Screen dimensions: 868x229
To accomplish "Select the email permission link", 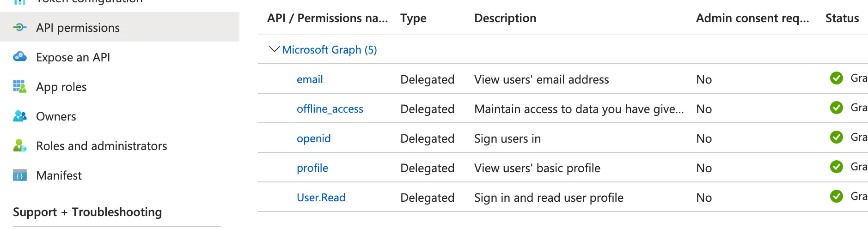I will 310,79.
